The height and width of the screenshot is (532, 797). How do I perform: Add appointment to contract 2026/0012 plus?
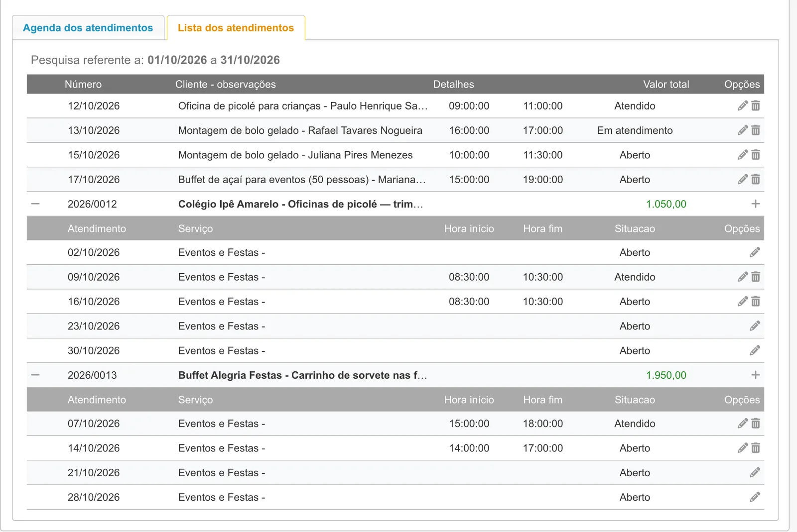tap(756, 204)
